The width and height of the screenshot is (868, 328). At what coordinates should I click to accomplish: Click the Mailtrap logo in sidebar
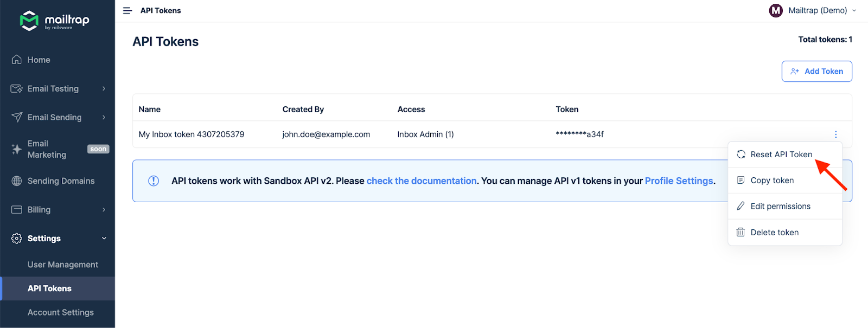(54, 21)
